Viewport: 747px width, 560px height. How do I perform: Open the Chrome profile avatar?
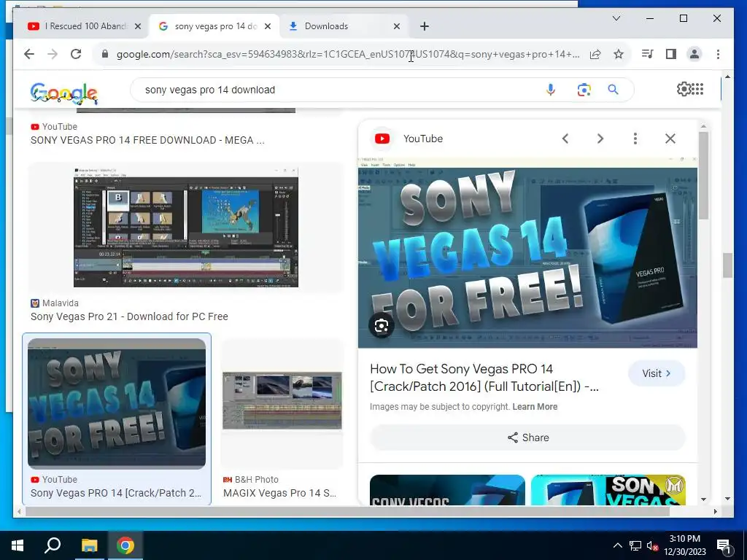coord(694,54)
